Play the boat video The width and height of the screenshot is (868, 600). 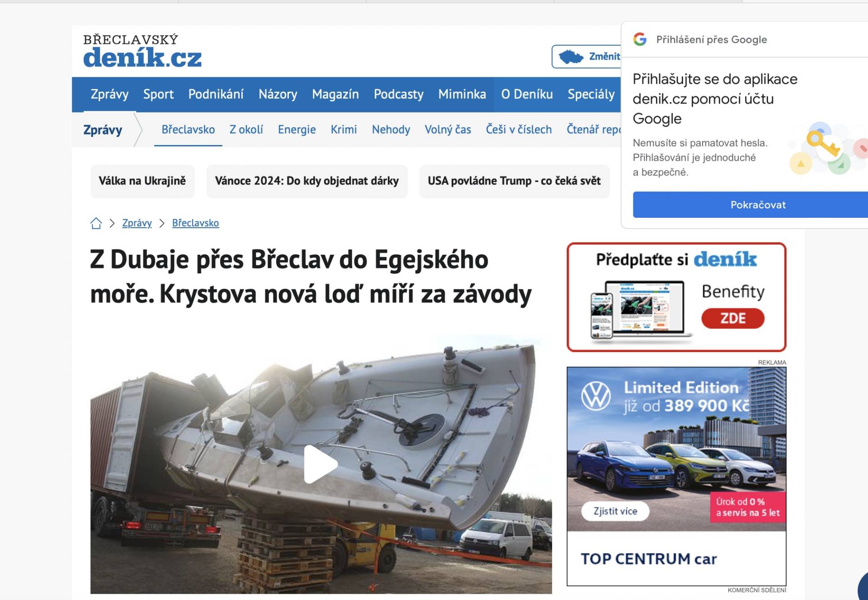321,464
